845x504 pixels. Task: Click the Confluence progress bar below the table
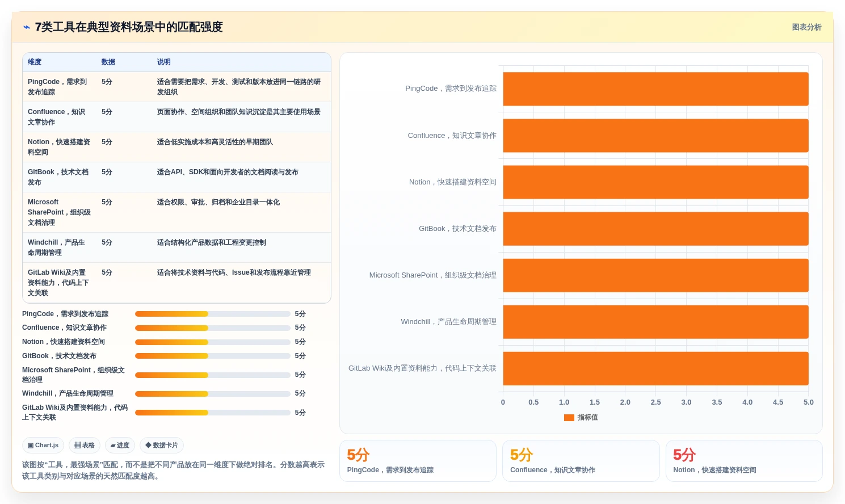213,328
